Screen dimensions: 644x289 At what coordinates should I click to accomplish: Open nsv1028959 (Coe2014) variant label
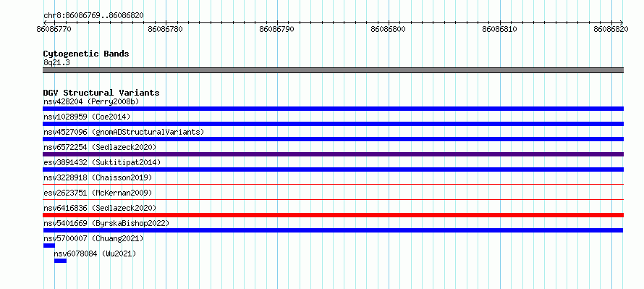point(87,117)
